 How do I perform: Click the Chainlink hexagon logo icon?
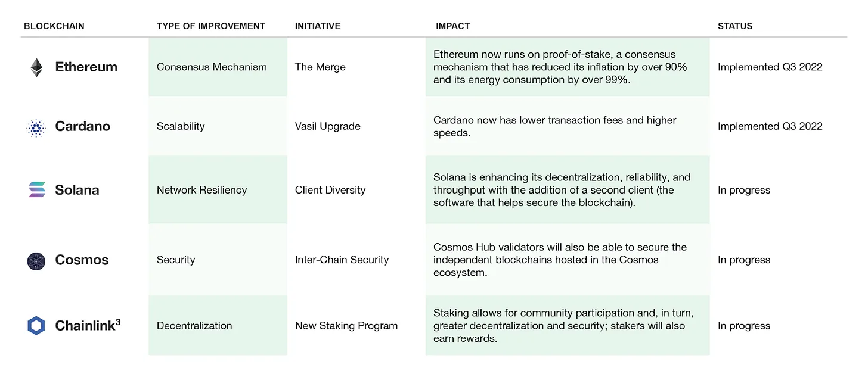point(36,325)
